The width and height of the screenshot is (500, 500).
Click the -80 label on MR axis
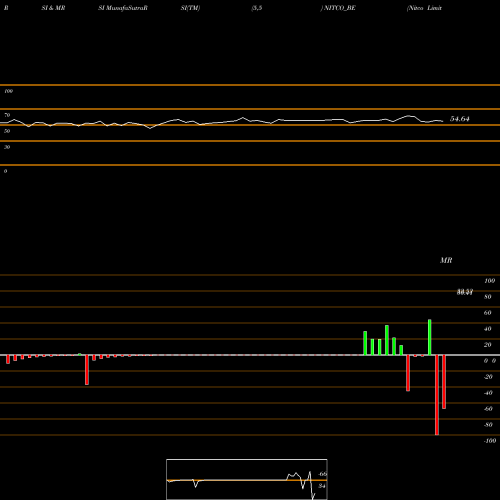point(488,425)
